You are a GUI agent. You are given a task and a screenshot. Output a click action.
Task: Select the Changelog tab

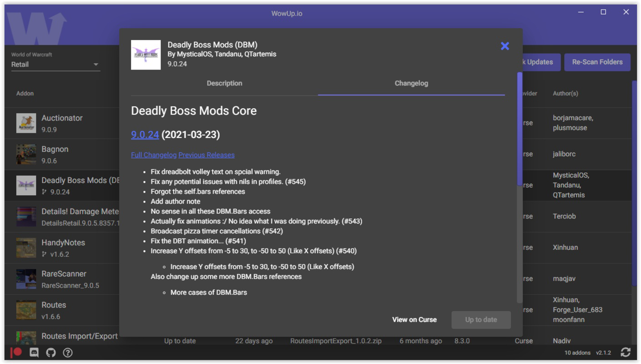pos(411,83)
